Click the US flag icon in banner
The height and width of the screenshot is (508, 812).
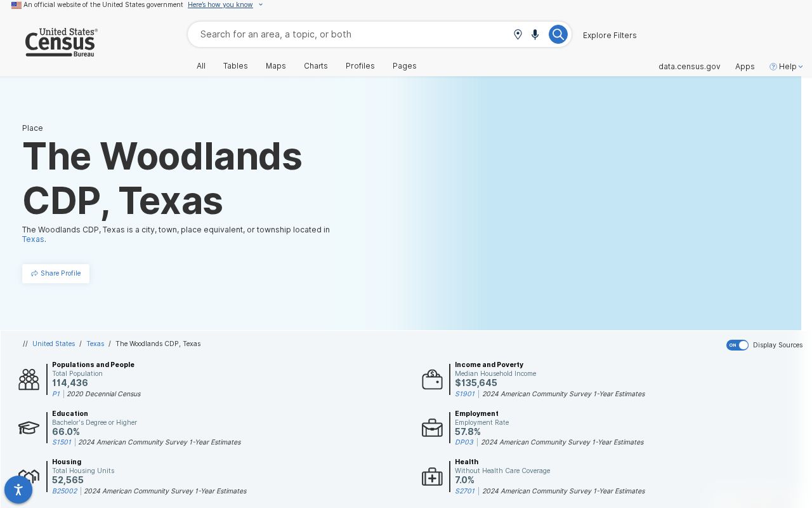click(x=16, y=5)
